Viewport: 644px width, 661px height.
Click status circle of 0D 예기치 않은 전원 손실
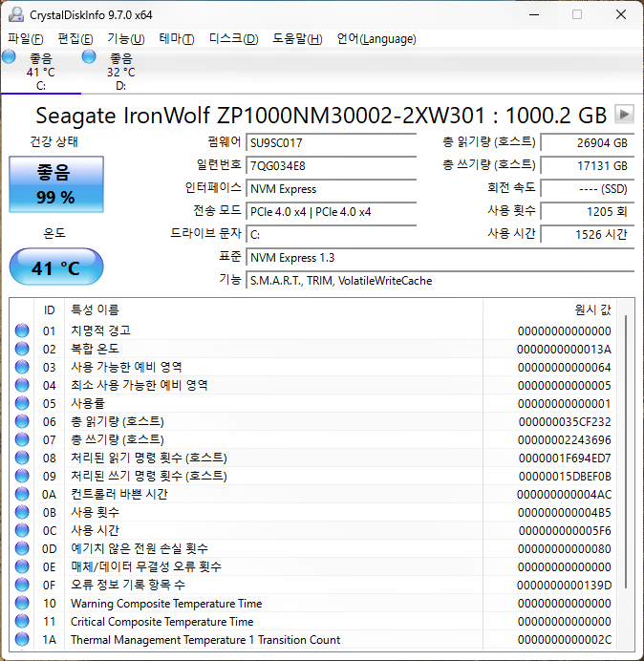click(22, 548)
